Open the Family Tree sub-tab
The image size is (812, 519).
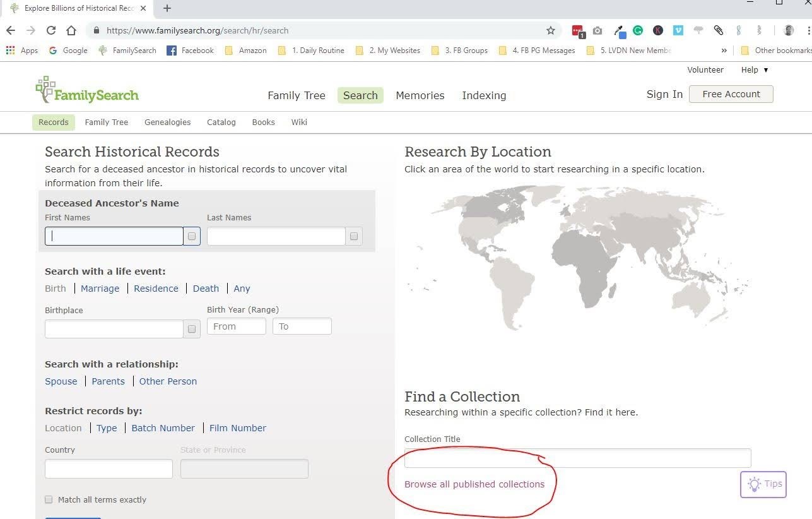[107, 122]
